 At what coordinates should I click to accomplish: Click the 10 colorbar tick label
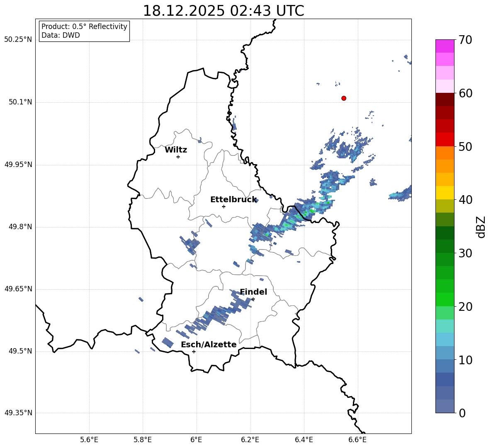[x=465, y=360]
